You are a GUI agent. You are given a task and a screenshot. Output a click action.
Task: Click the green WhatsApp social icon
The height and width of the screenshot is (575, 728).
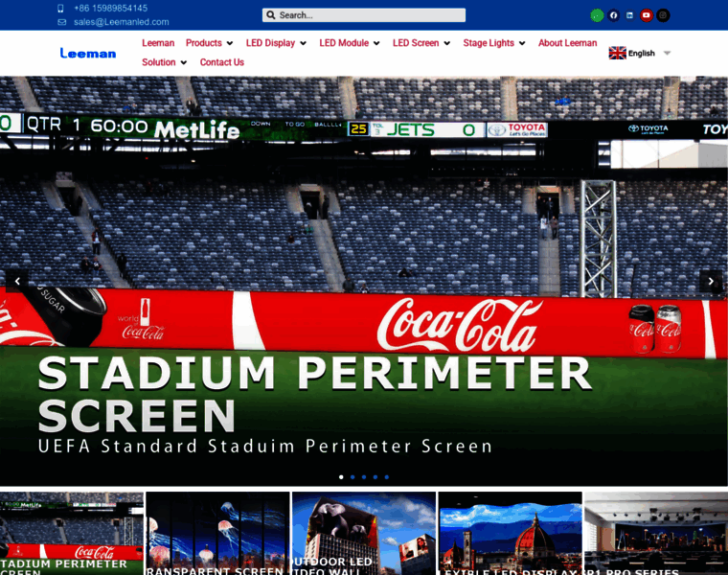[597, 15]
